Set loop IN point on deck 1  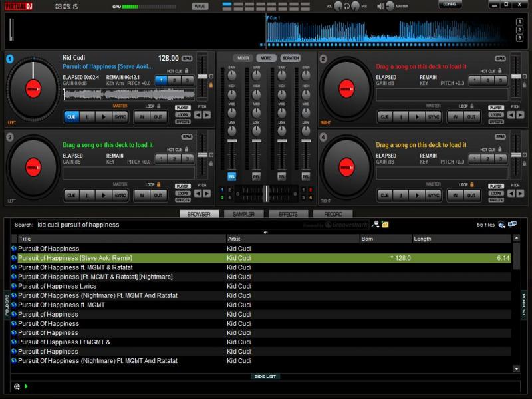[142, 117]
